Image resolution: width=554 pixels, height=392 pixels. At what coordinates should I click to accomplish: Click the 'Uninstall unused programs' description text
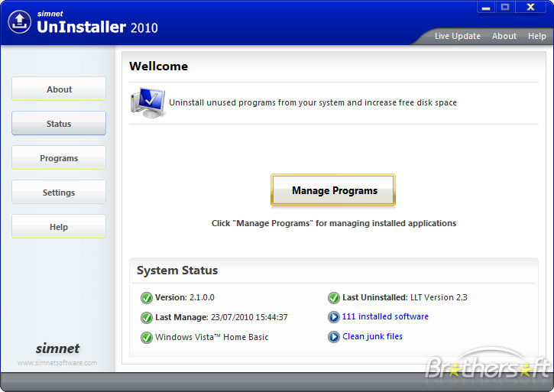pyautogui.click(x=313, y=102)
